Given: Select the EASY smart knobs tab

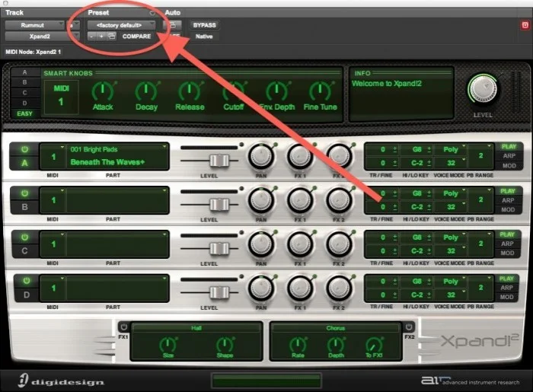Looking at the screenshot, I should (x=24, y=113).
